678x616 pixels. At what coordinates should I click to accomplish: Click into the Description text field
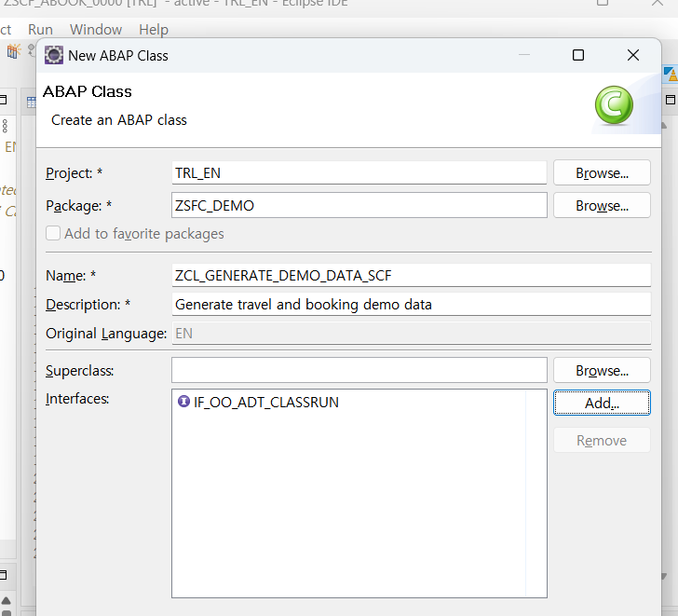(x=411, y=304)
